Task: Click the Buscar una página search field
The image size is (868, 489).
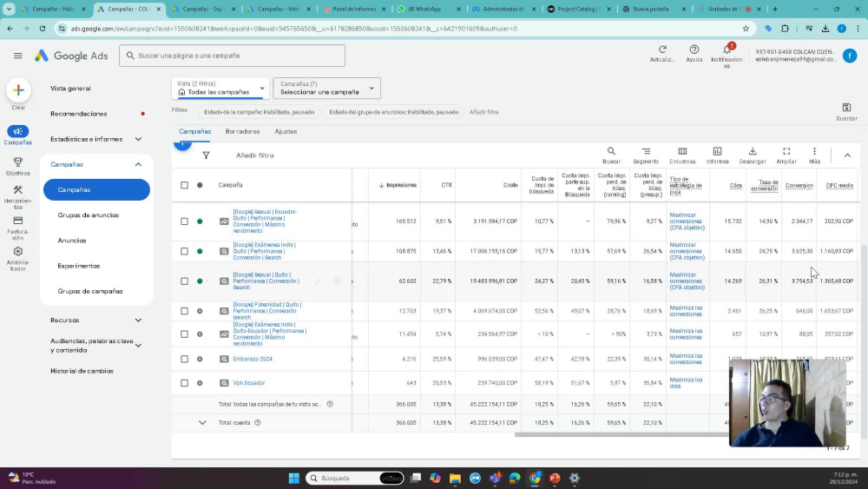Action: click(232, 56)
